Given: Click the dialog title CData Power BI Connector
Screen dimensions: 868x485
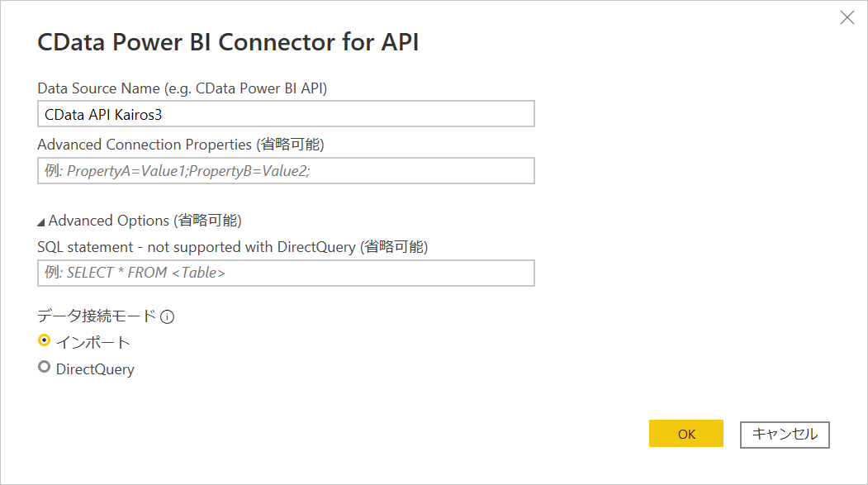Looking at the screenshot, I should tap(228, 43).
